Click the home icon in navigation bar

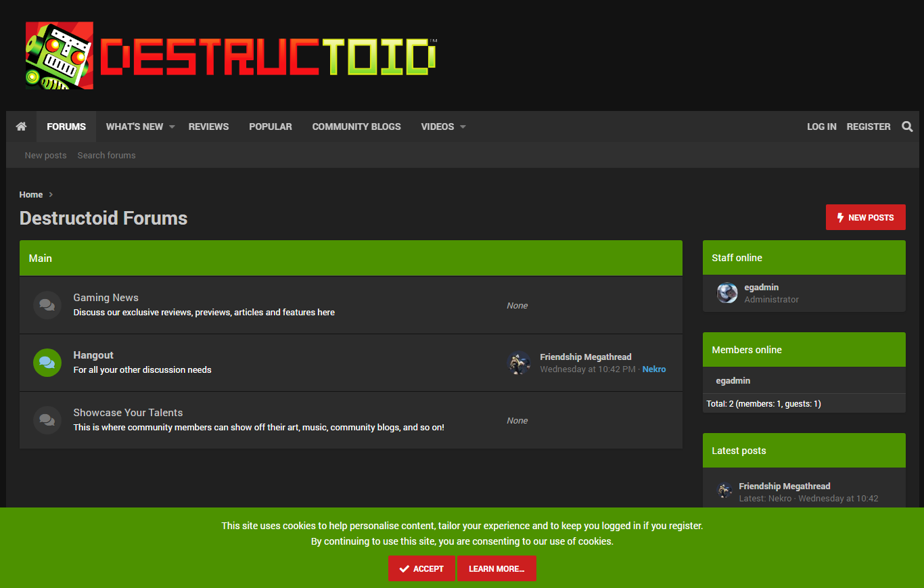(21, 127)
